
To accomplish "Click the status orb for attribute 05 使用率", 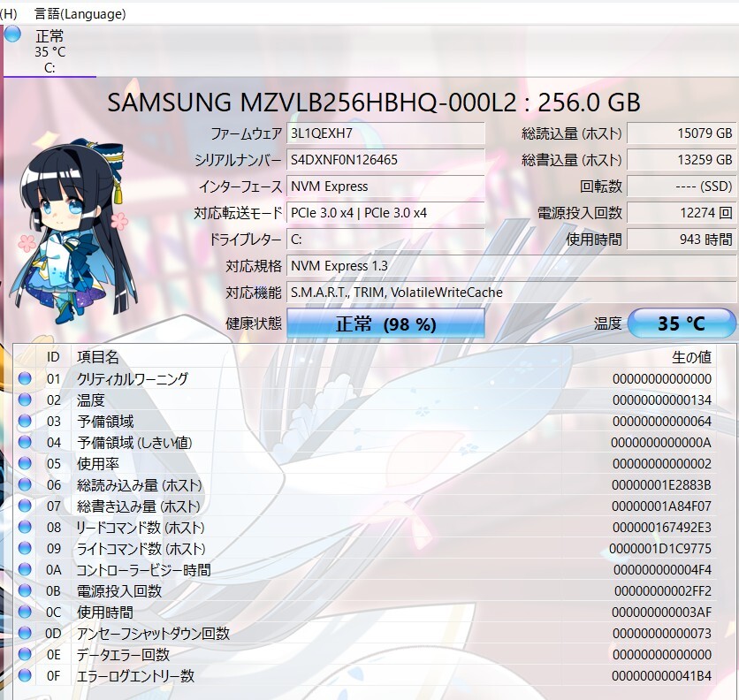I will 25,463.
